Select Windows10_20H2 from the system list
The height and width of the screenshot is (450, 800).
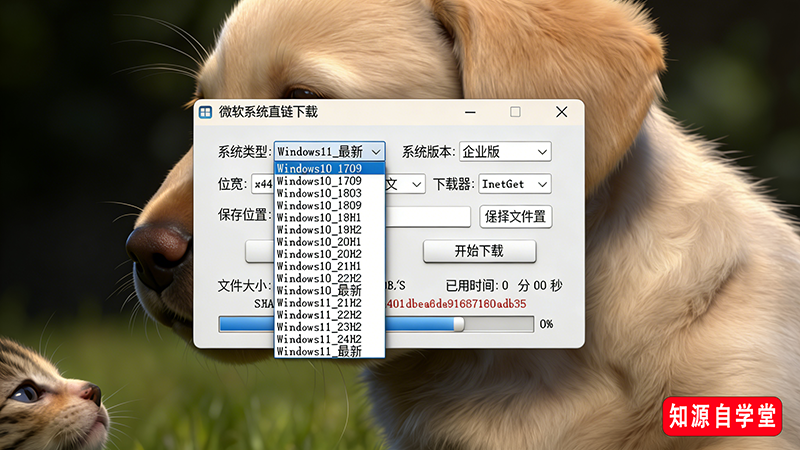point(330,254)
